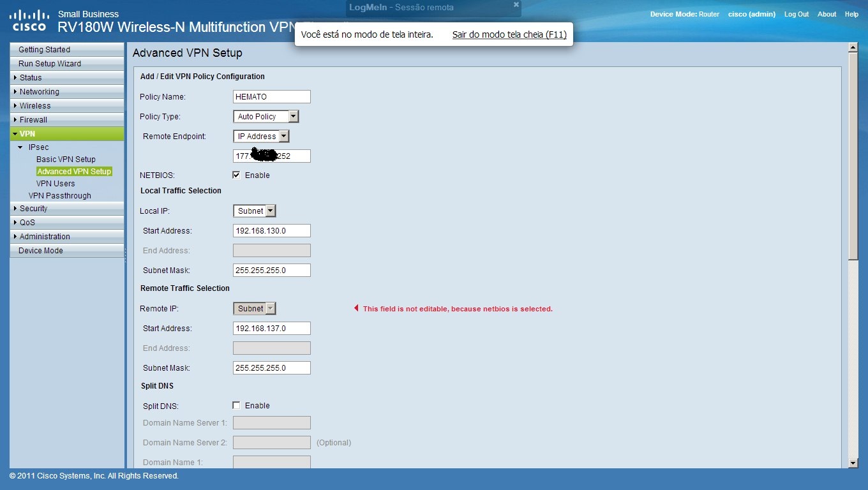The height and width of the screenshot is (490, 868).
Task: Enable the Split DNS checkbox
Action: [237, 405]
